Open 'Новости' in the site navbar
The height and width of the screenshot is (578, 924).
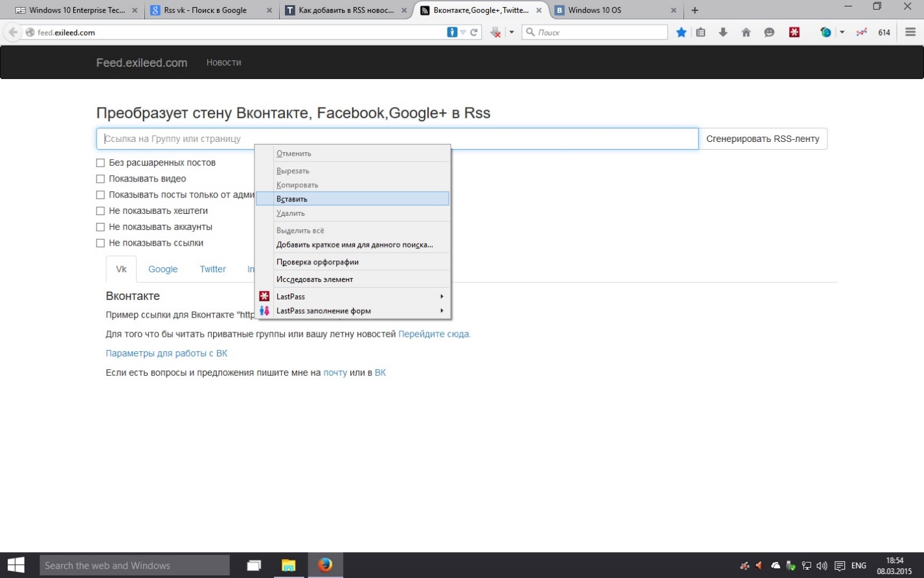tap(223, 62)
